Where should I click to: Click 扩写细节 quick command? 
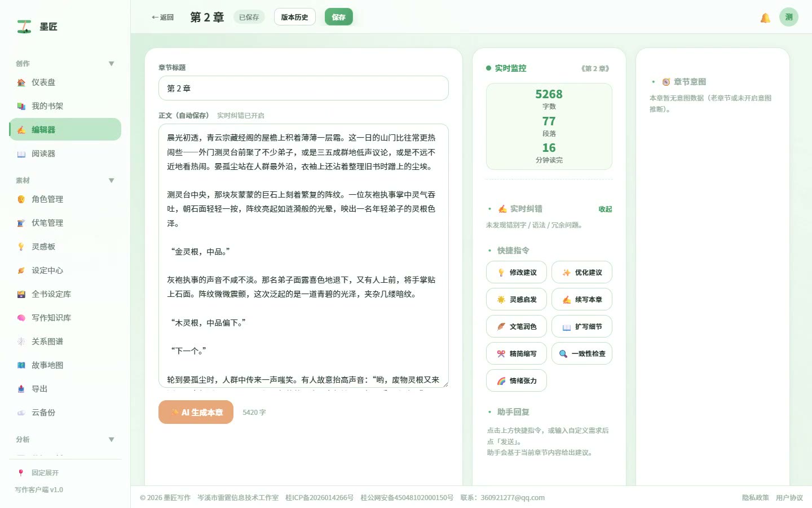coord(581,326)
